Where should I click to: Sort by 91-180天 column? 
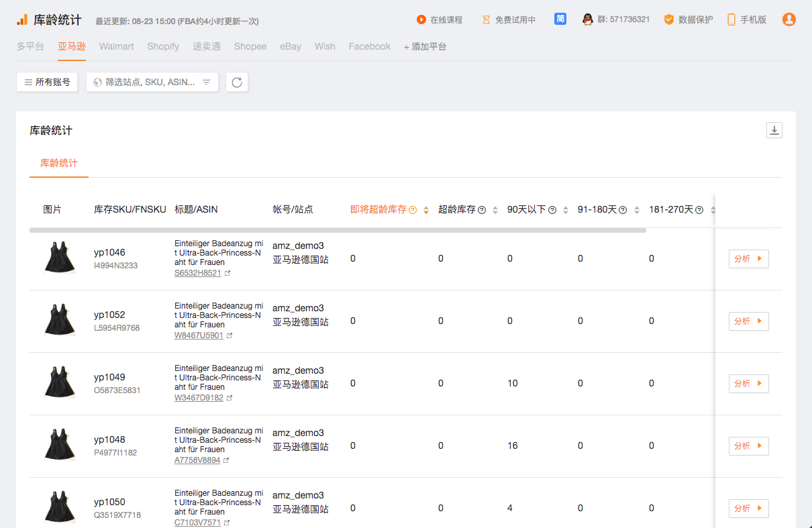(636, 210)
